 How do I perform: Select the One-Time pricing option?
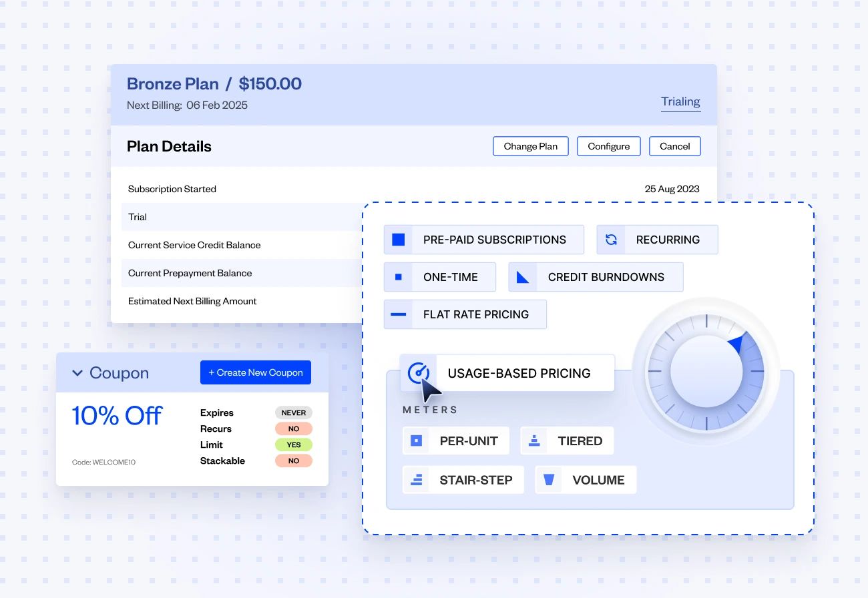(439, 277)
